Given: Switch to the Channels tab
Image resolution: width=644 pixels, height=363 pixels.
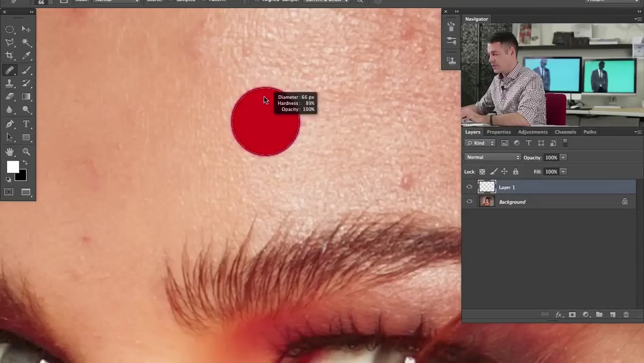Looking at the screenshot, I should pyautogui.click(x=565, y=132).
